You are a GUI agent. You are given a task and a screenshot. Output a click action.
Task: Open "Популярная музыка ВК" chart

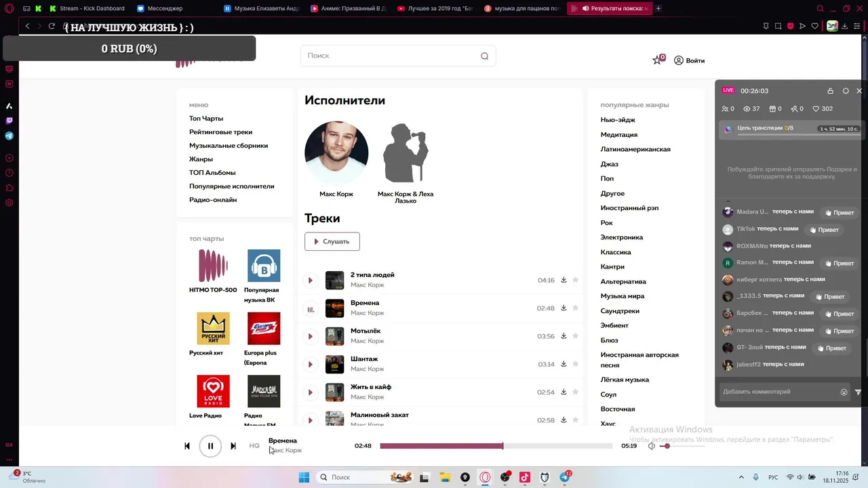(x=264, y=266)
